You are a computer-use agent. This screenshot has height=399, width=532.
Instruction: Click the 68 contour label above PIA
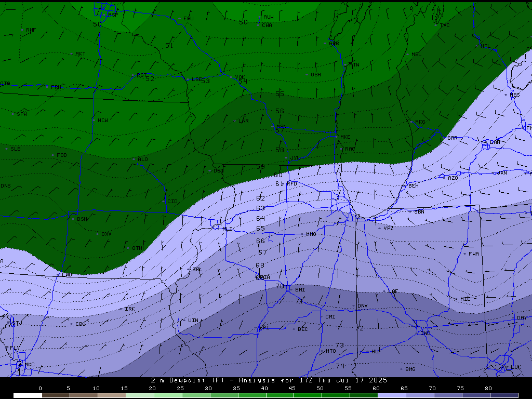coord(260,265)
